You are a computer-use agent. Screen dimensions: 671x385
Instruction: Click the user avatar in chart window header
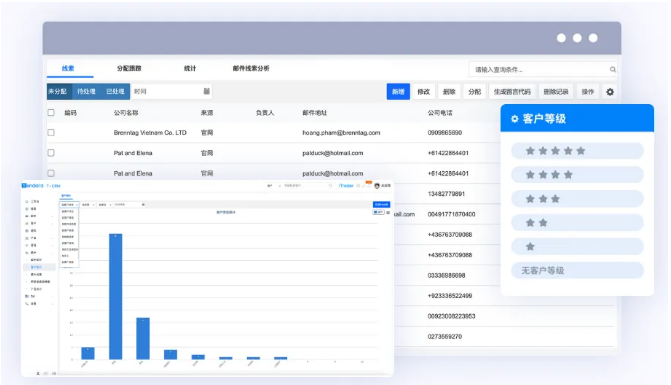377,186
